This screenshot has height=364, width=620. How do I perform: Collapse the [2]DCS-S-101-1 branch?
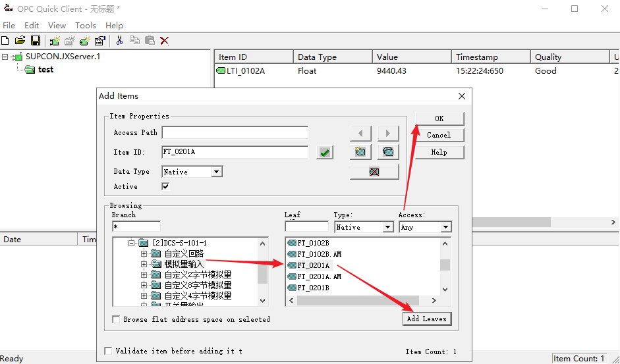[132, 243]
